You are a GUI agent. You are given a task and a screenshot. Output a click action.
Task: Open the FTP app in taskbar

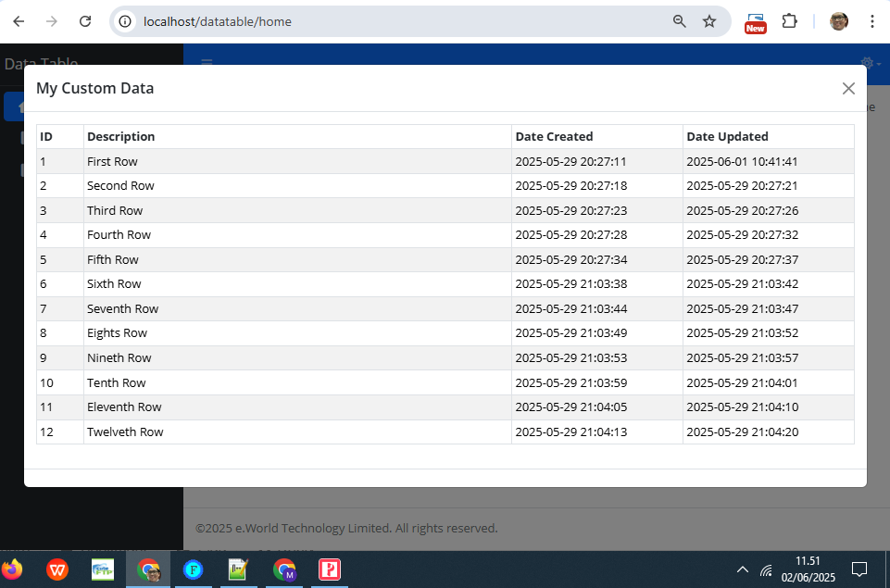(x=103, y=569)
